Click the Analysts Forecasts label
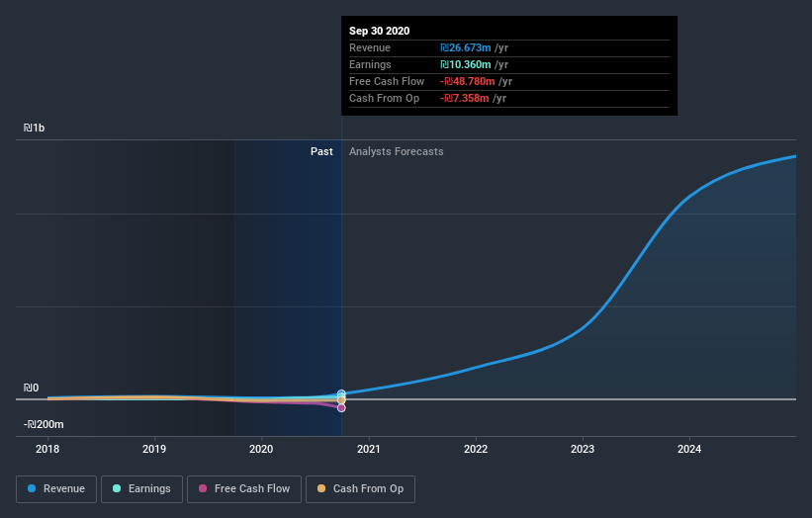812x518 pixels. tap(397, 151)
